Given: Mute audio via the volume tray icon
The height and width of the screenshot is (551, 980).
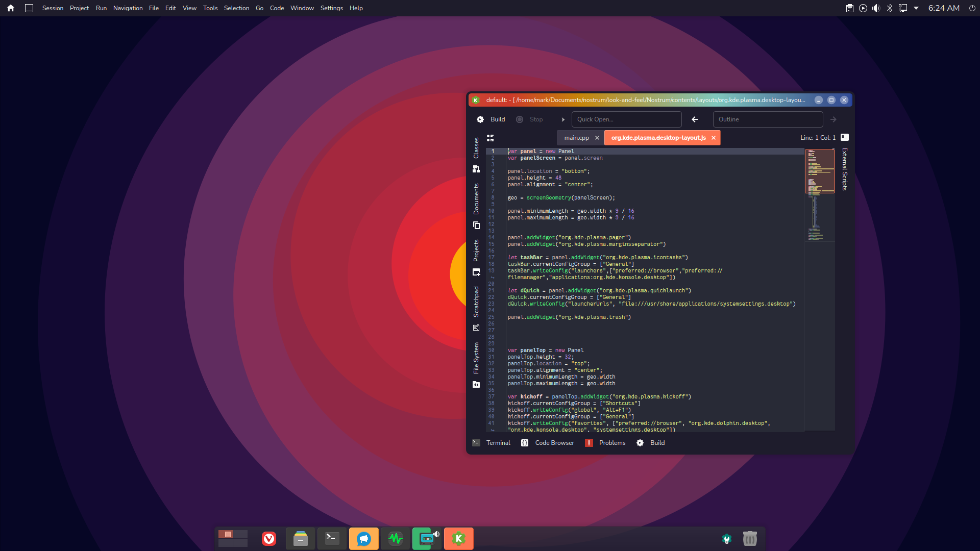Looking at the screenshot, I should pyautogui.click(x=876, y=8).
